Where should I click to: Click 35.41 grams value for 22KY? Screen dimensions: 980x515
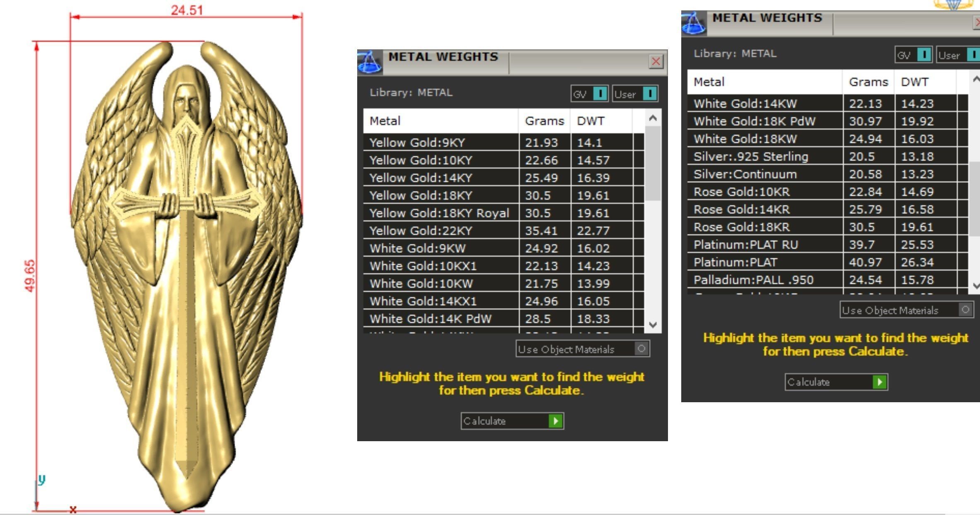pos(541,231)
